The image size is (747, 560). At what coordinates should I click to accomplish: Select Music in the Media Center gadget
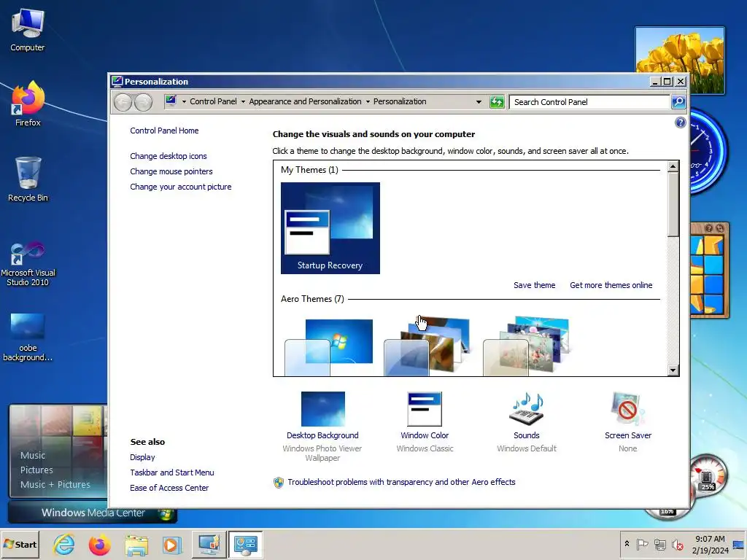coord(33,455)
